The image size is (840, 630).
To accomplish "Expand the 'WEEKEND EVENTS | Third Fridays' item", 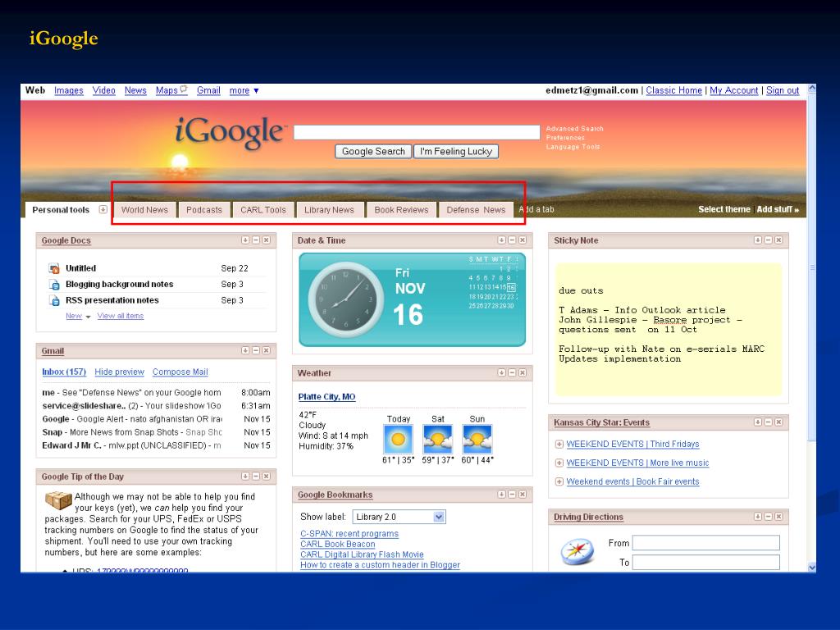I will (x=559, y=444).
